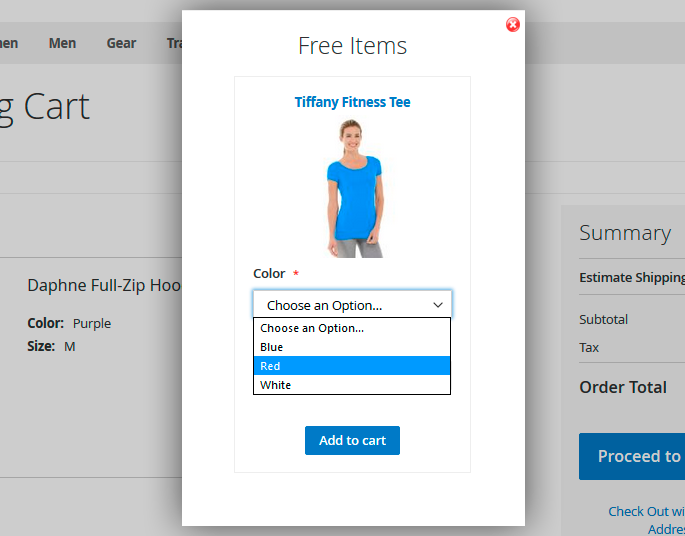The width and height of the screenshot is (685, 536).
Task: Open the Color select box
Action: pyautogui.click(x=340, y=305)
